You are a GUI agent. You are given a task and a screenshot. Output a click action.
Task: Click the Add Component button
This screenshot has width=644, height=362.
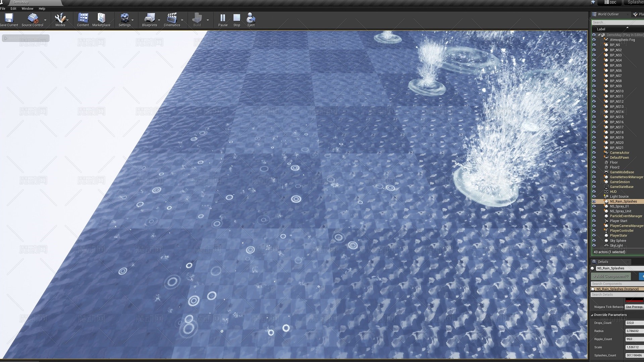coord(610,276)
